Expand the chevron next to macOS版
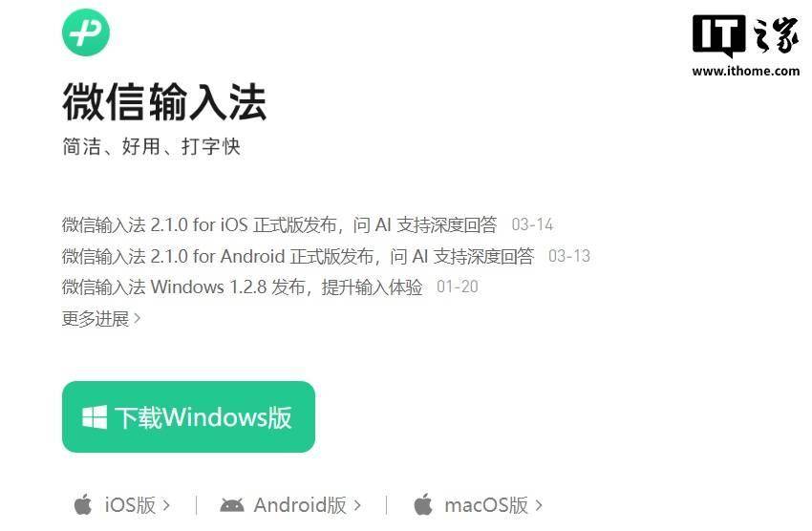Screen dimensions: 812x531 click(x=539, y=505)
